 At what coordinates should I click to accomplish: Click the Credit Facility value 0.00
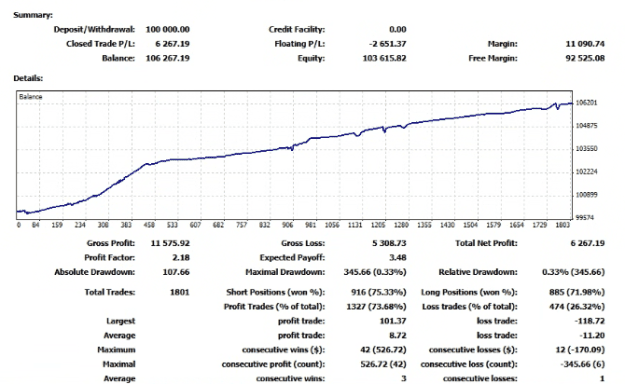click(x=397, y=30)
